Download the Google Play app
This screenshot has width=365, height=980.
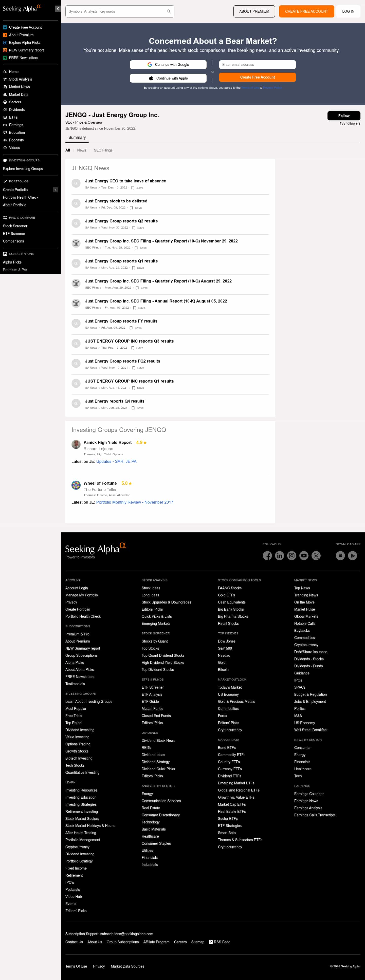(x=352, y=555)
